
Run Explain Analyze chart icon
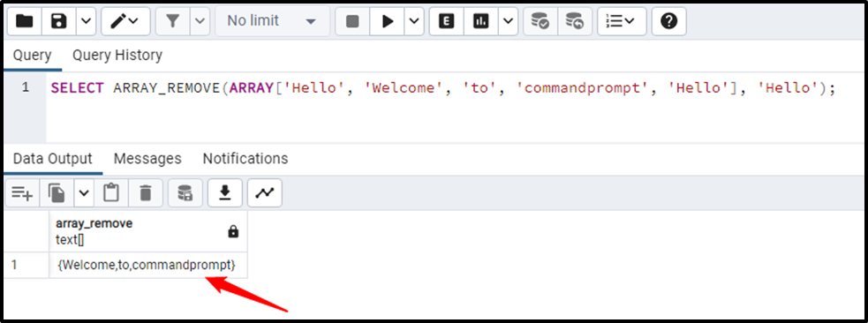tap(481, 21)
